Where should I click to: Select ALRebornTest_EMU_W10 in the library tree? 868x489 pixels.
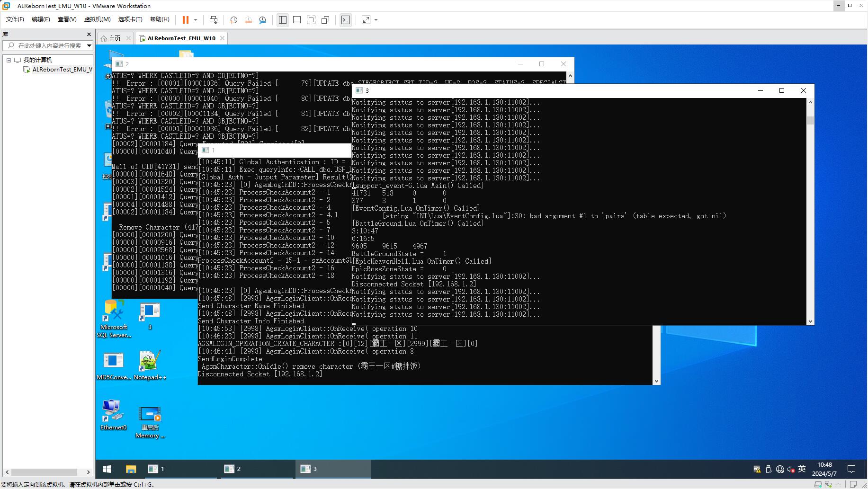pyautogui.click(x=62, y=70)
